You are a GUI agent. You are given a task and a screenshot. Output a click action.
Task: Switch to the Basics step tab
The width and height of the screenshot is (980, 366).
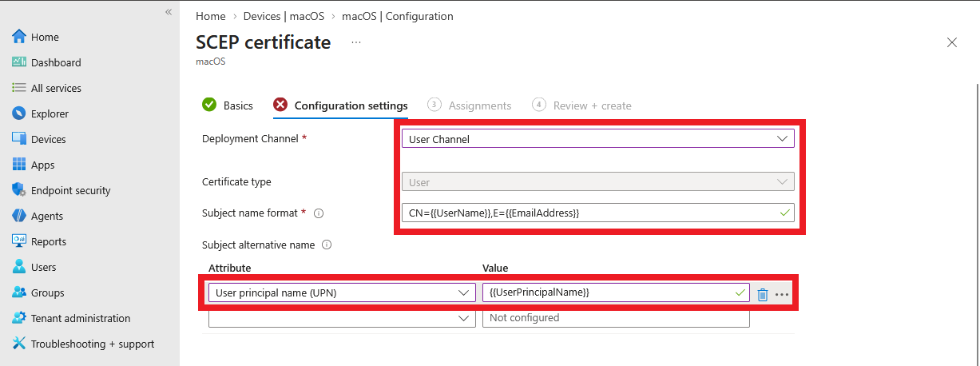[228, 105]
